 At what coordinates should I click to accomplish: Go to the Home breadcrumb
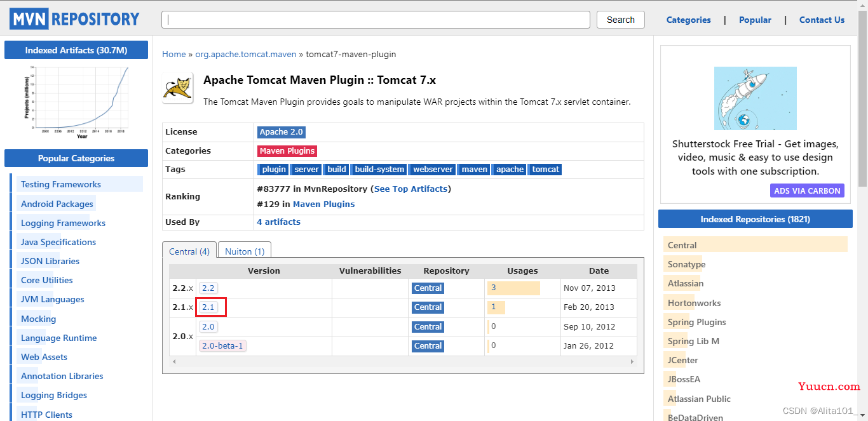174,54
